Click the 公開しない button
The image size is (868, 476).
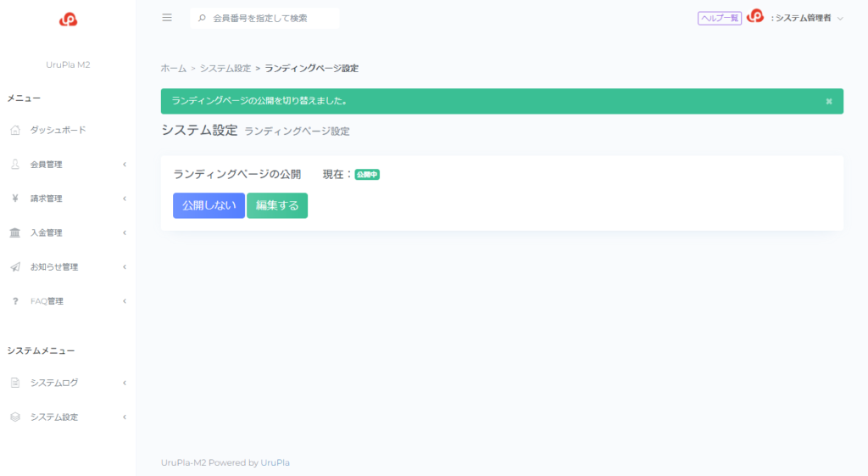[209, 205]
